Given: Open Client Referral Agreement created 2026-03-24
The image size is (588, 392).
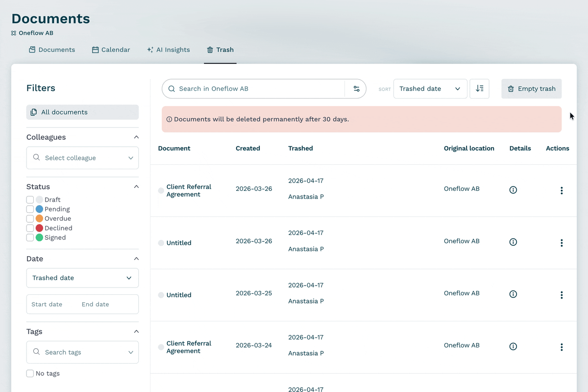Looking at the screenshot, I should click(x=189, y=347).
